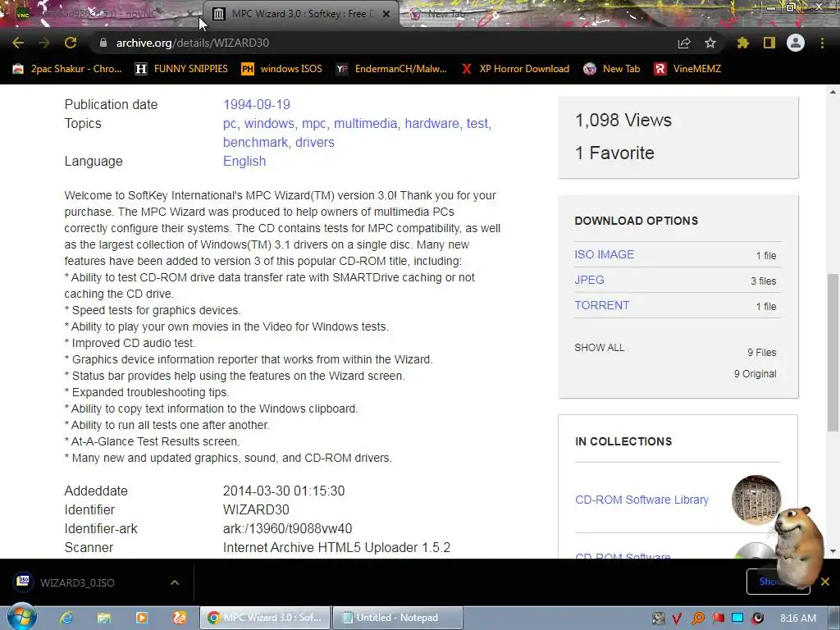Click the network monitor tray icon

point(737,619)
